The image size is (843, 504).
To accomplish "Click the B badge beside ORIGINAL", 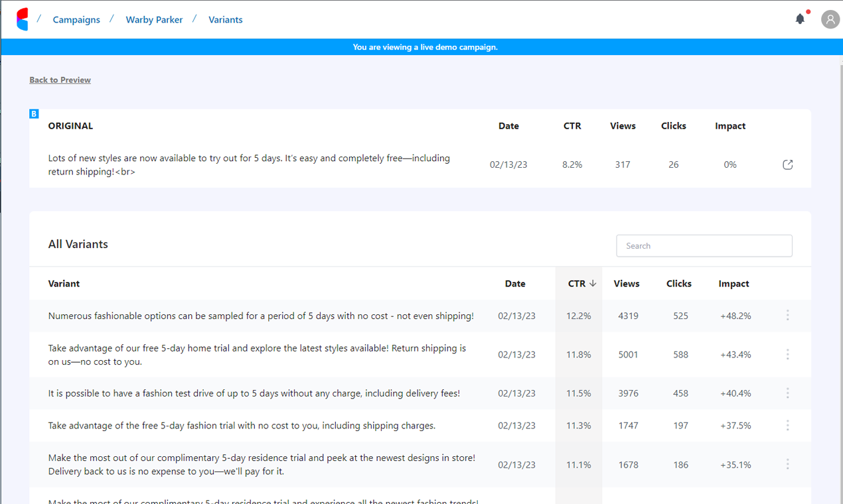I will pos(34,114).
